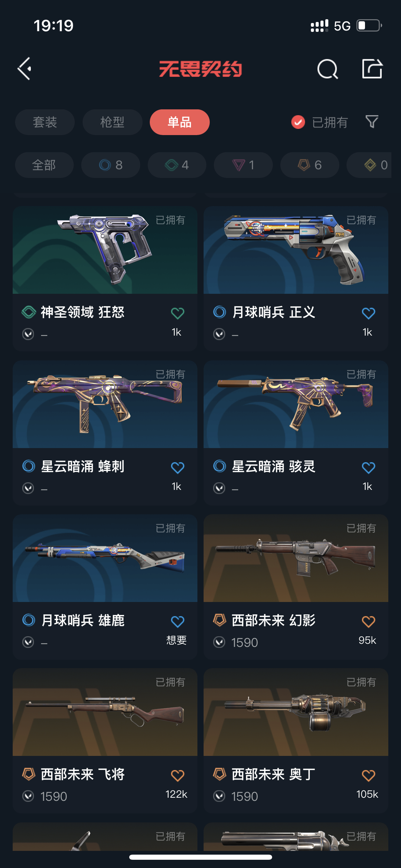Open 星云暗涌 蜂刺 weapon thumbnail
This screenshot has height=868, width=401.
click(105, 404)
